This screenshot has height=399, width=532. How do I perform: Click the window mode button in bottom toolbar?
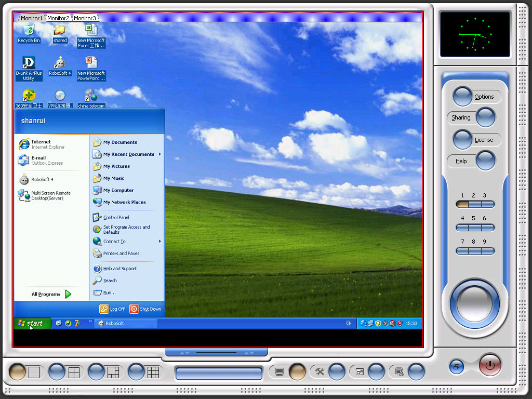pyautogui.click(x=377, y=372)
